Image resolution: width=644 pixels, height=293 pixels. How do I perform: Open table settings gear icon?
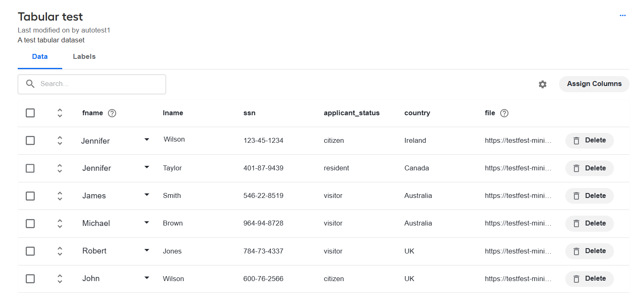pyautogui.click(x=543, y=84)
